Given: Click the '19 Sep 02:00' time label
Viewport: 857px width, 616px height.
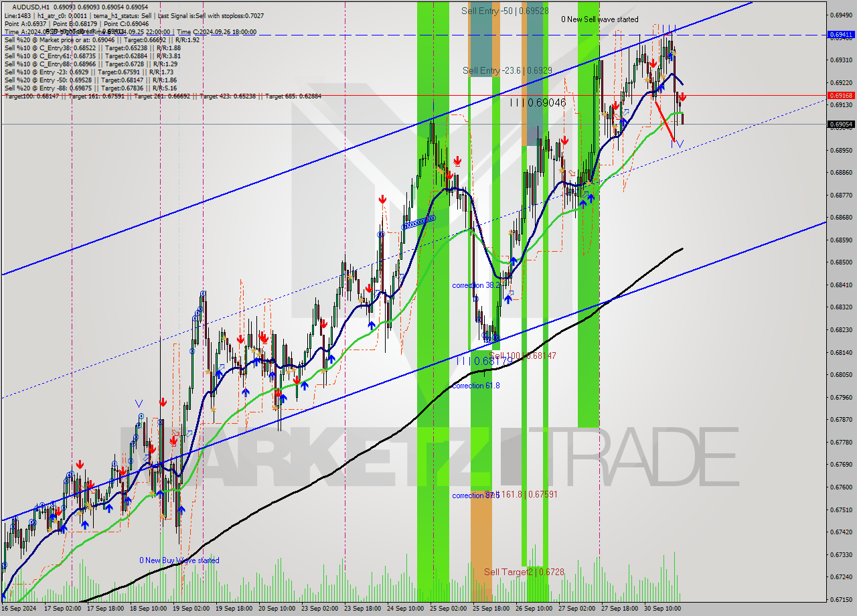Looking at the screenshot, I should click(191, 609).
